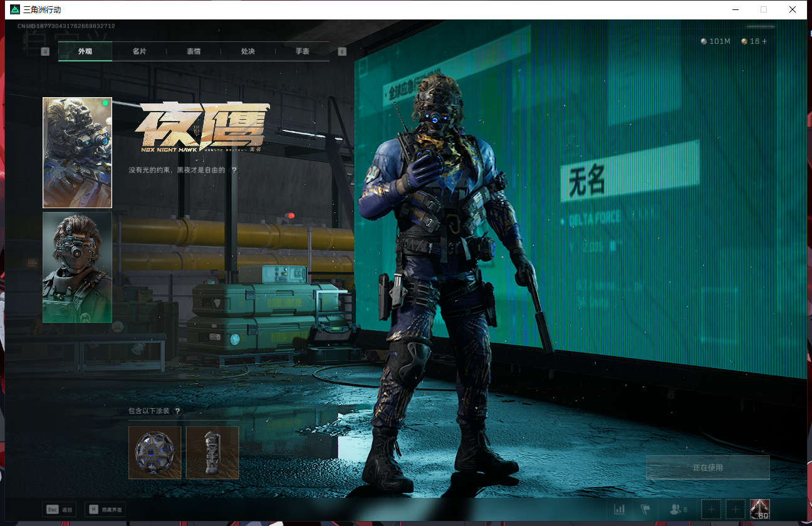
Task: Click the H 隐藏界面 button
Action: pos(105,510)
